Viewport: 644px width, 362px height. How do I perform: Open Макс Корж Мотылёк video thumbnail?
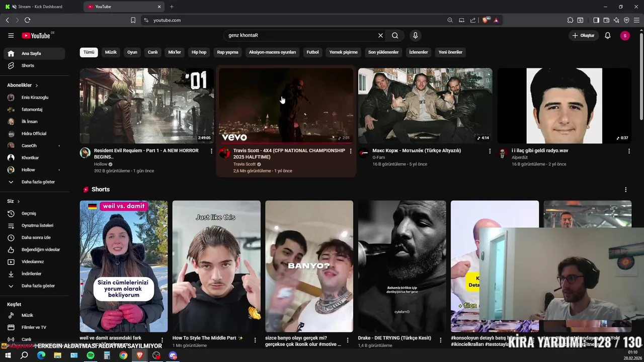[x=425, y=106]
